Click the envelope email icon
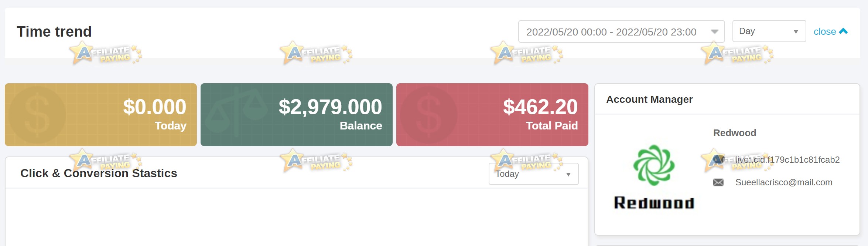This screenshot has width=868, height=246. [x=718, y=182]
